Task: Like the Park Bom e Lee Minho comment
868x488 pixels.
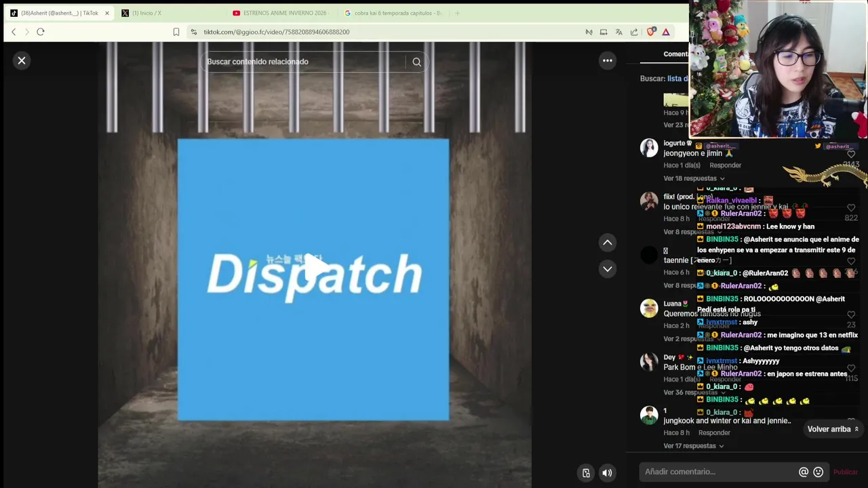Action: pos(851,369)
